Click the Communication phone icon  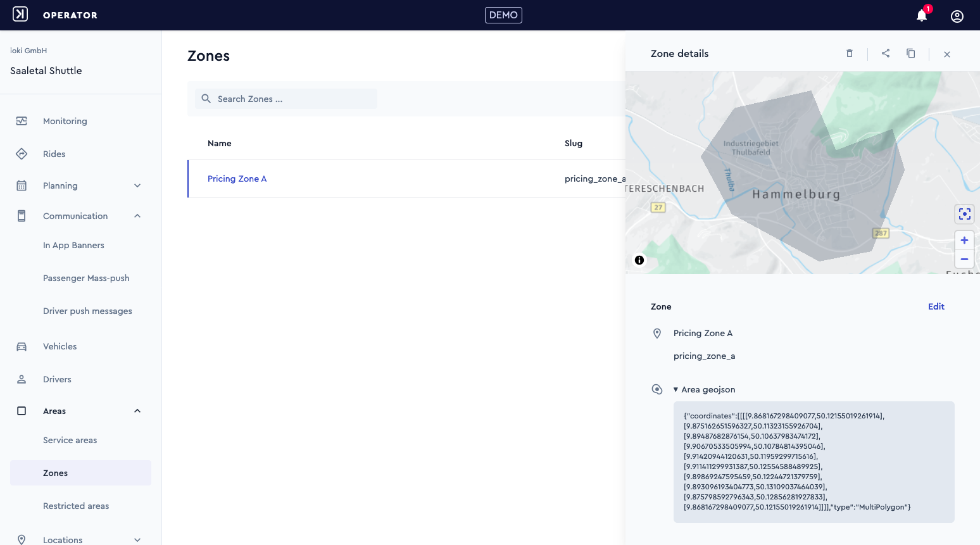[22, 216]
